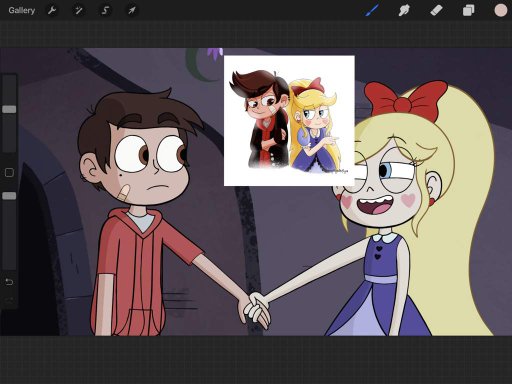
Task: Tap the square modify button in sidebar
Action: pos(9,172)
